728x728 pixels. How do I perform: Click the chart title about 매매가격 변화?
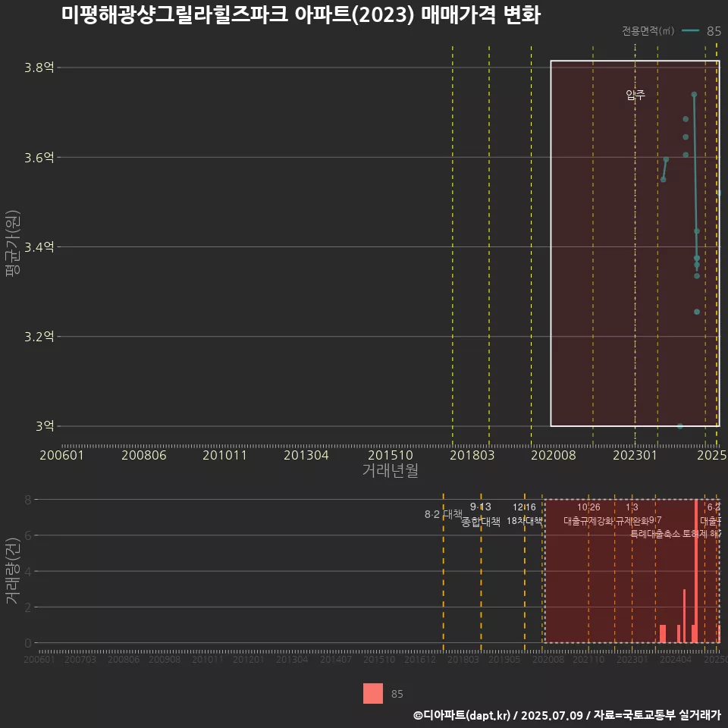click(x=301, y=14)
